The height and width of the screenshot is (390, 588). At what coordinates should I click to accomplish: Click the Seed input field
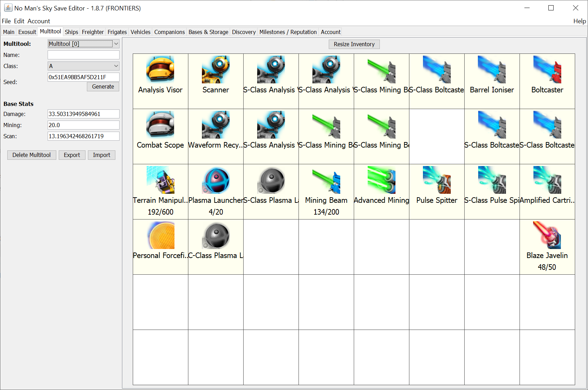(x=83, y=77)
